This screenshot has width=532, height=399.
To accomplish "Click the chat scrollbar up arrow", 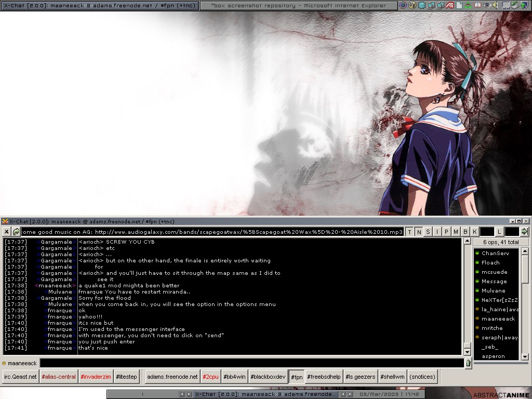I will coord(467,241).
